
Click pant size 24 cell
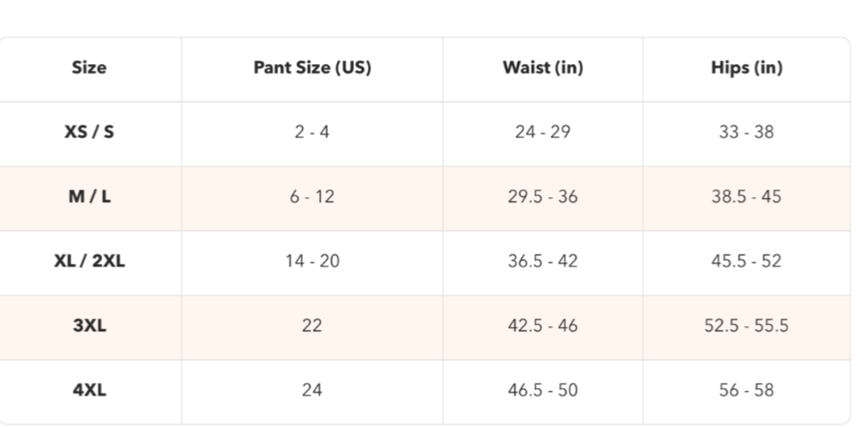coord(312,390)
